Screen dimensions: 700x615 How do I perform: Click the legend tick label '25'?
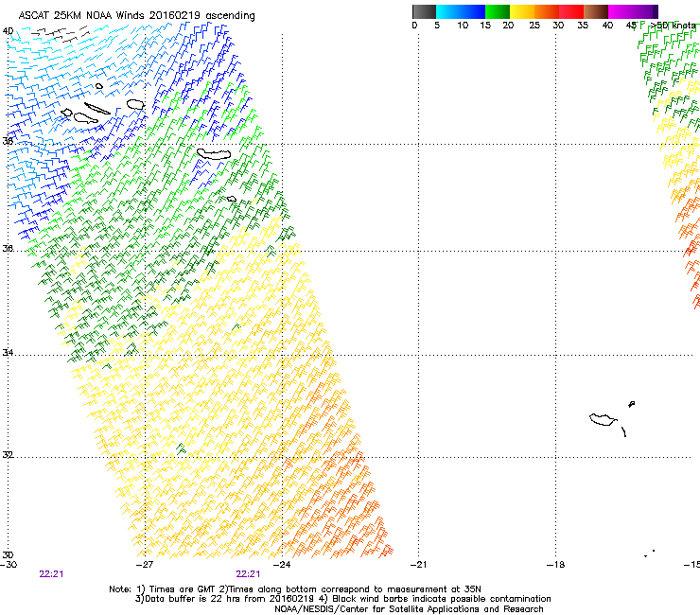534,26
